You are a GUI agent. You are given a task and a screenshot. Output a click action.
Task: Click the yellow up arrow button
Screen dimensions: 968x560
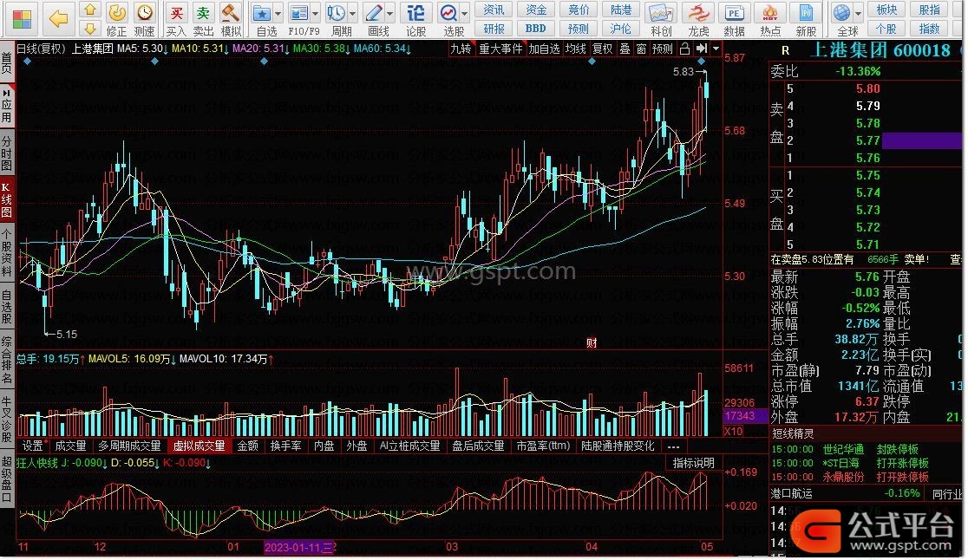pos(90,10)
